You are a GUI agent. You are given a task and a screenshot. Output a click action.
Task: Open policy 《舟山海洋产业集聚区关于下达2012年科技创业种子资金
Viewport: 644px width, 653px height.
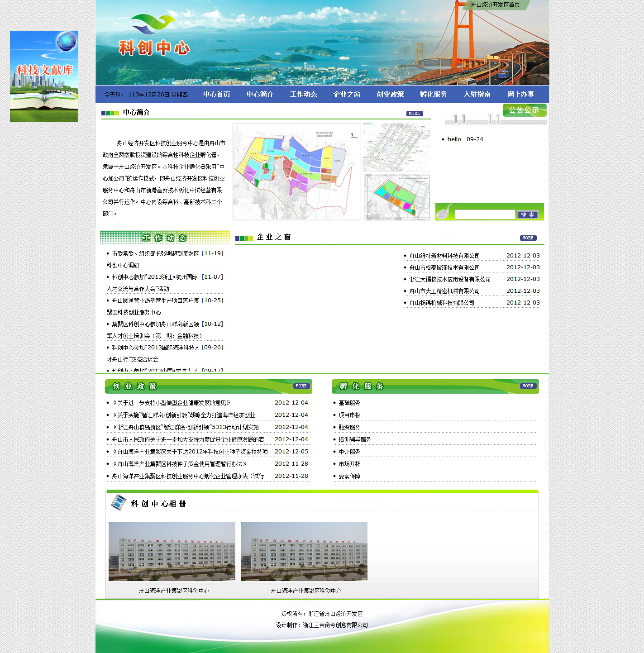[190, 452]
